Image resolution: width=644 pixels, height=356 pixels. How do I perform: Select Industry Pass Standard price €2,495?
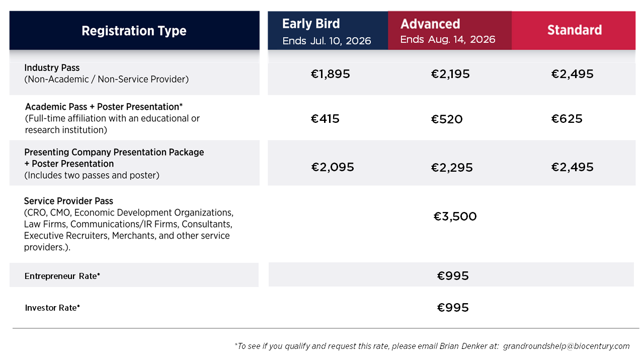click(572, 75)
